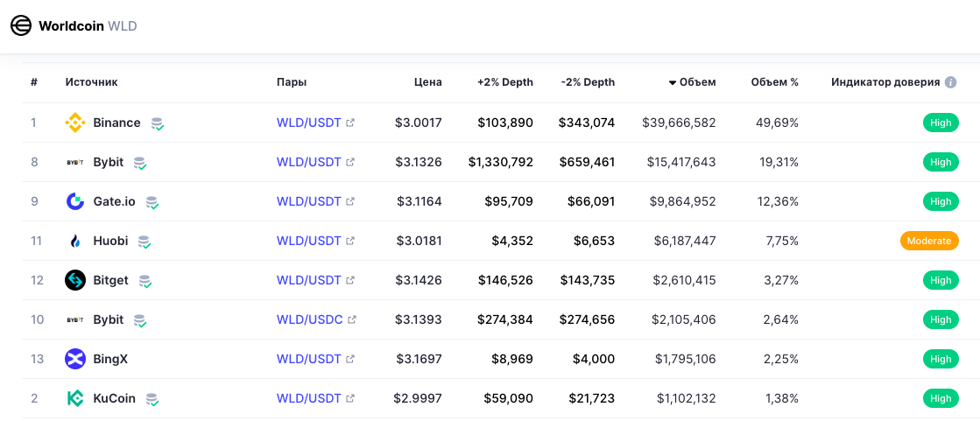Image resolution: width=980 pixels, height=421 pixels.
Task: Click the Moderate trust badge for Huobi
Action: 929,242
